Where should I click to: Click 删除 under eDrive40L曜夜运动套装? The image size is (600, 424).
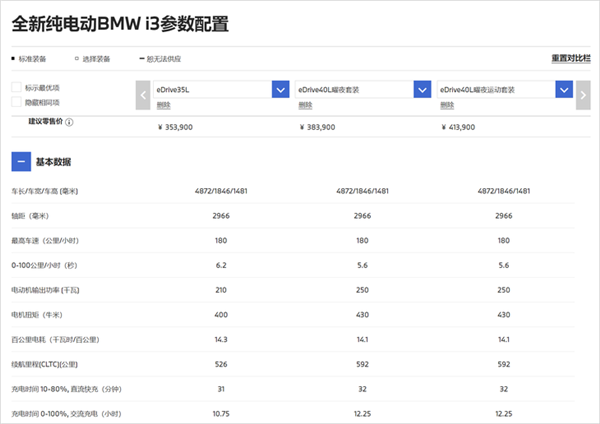coord(447,104)
